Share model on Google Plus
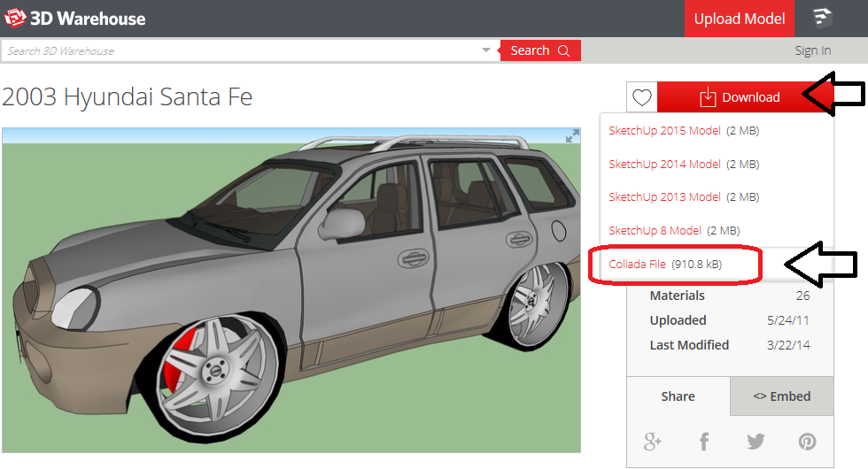This screenshot has width=868, height=469. (653, 441)
